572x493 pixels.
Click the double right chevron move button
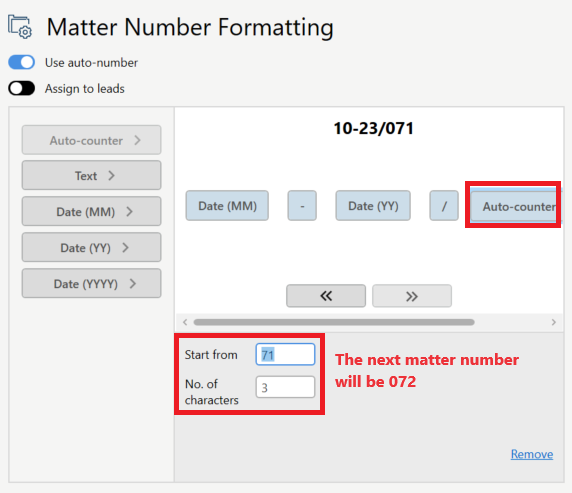pyautogui.click(x=412, y=296)
